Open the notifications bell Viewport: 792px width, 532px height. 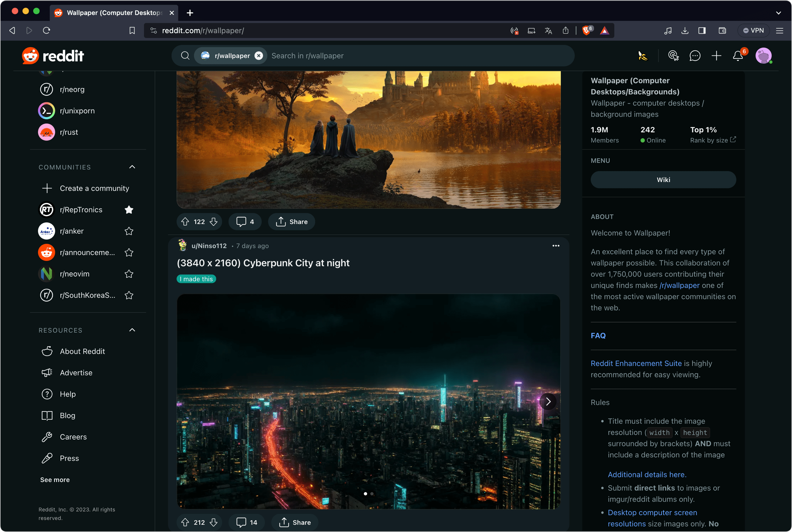[738, 56]
